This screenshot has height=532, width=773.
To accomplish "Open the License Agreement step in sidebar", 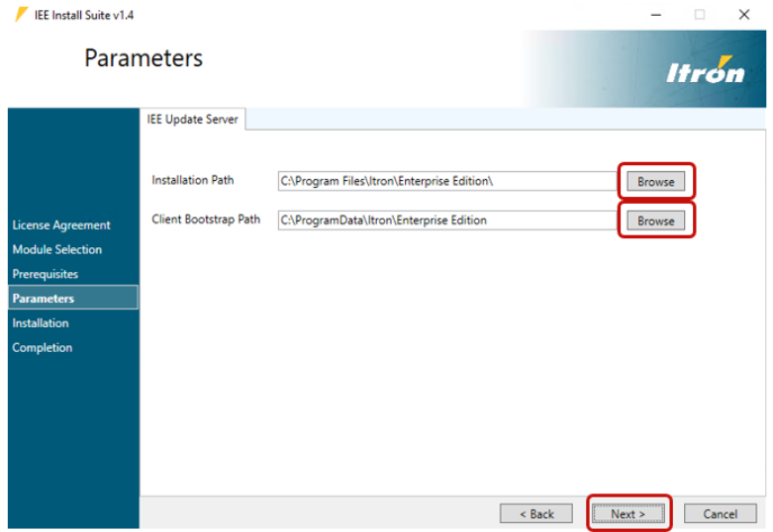I will click(61, 225).
